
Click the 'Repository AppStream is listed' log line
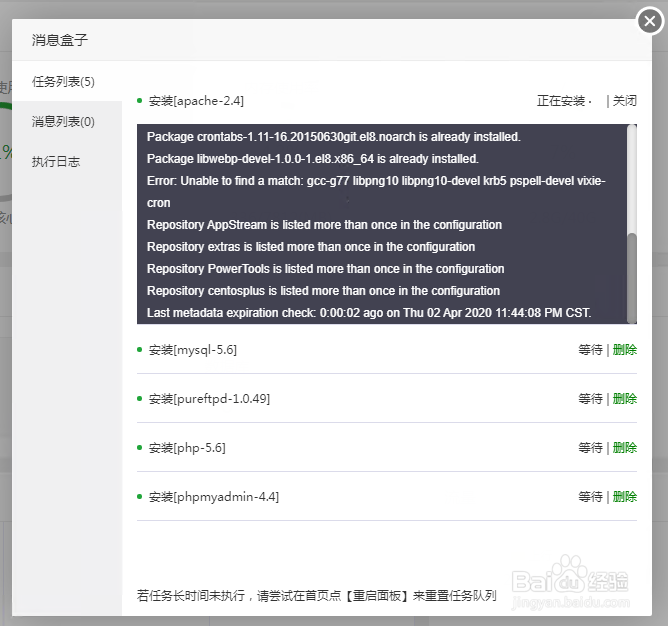324,225
